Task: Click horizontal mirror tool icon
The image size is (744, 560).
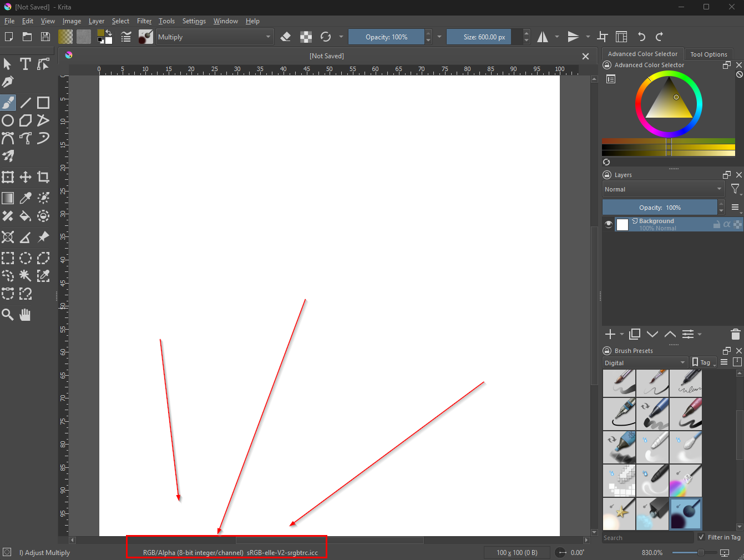Action: pyautogui.click(x=543, y=37)
